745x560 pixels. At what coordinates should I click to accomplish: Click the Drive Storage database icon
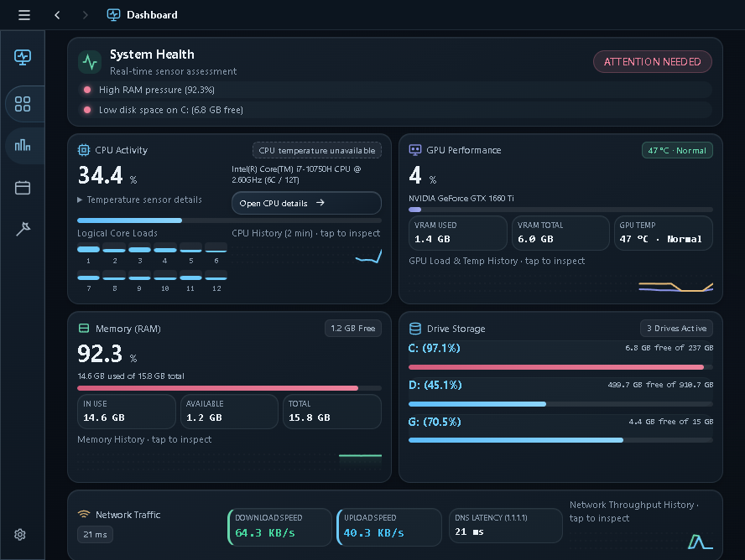pos(415,329)
